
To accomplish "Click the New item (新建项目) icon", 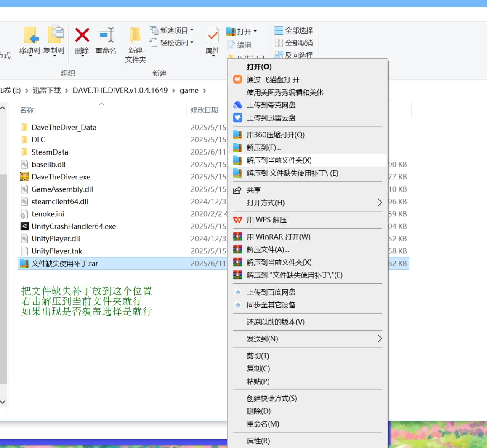I will pos(154,30).
